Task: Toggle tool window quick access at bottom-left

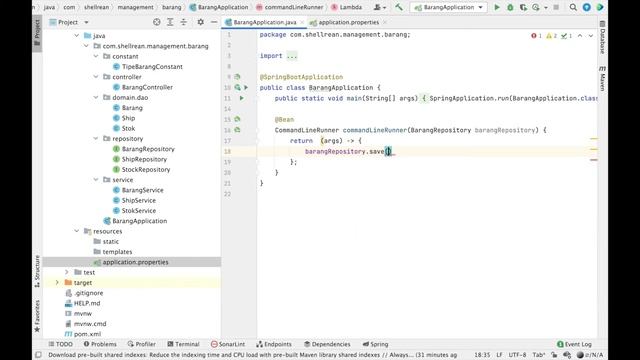Action: [38, 355]
